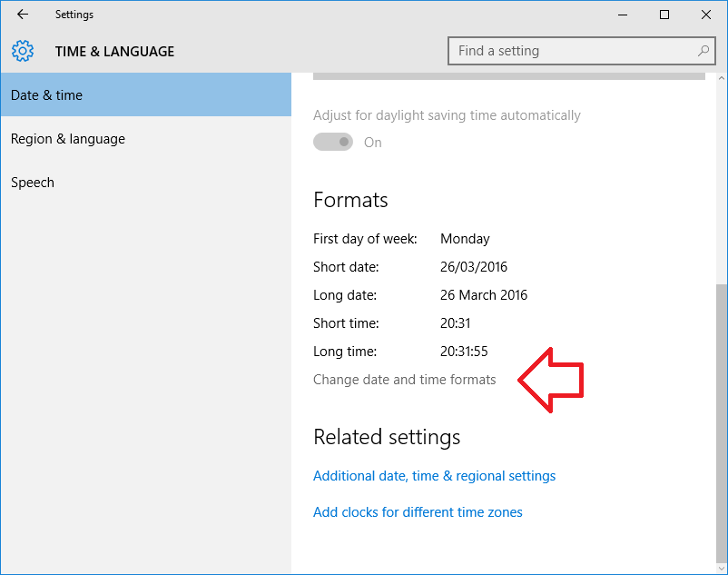Open Add clocks for different time zones
The image size is (728, 575).
coord(418,511)
